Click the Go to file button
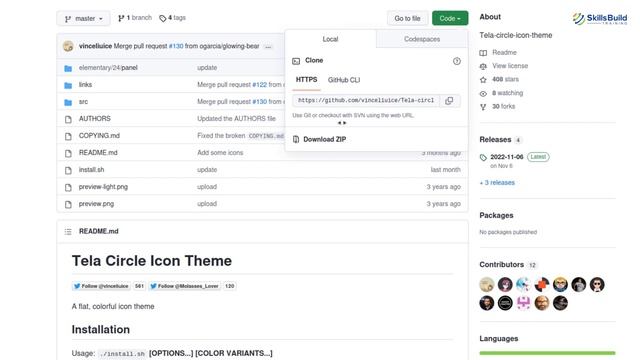The image size is (640, 360). click(407, 18)
